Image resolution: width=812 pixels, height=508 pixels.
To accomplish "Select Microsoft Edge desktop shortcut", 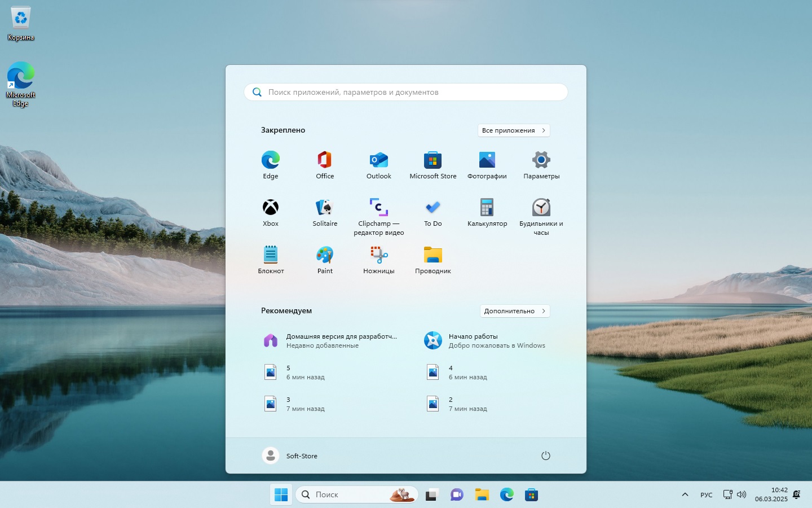I will point(21,84).
